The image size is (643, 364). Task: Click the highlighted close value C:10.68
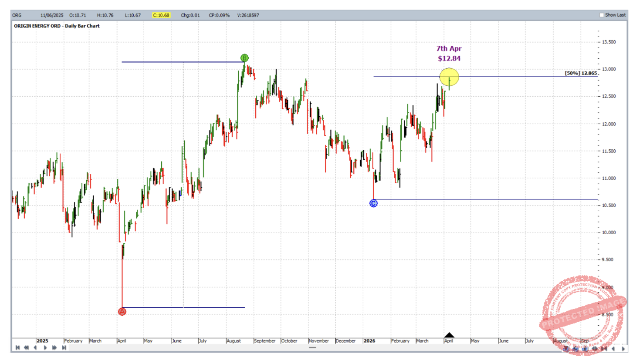click(x=161, y=15)
